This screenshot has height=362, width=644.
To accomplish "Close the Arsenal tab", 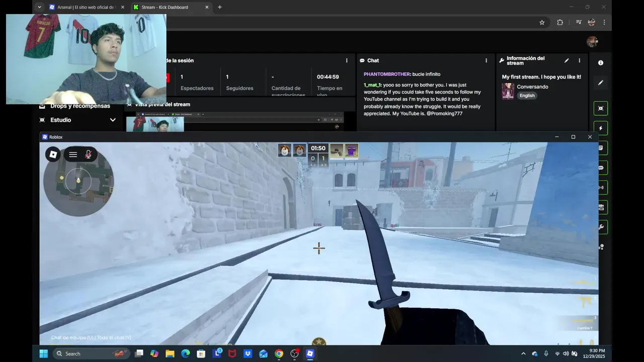I will coord(123,7).
